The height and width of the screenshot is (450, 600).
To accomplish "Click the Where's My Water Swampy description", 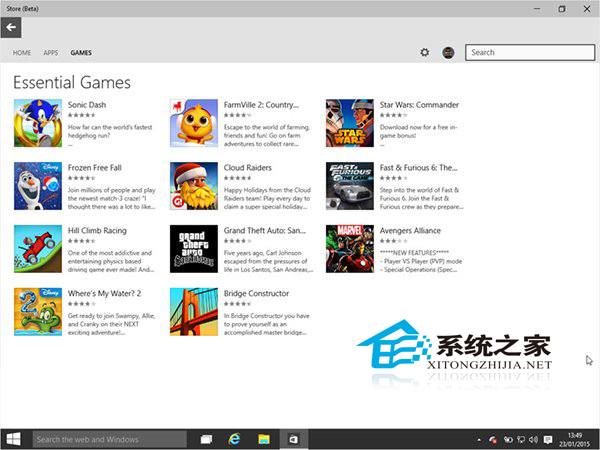I will 111,324.
